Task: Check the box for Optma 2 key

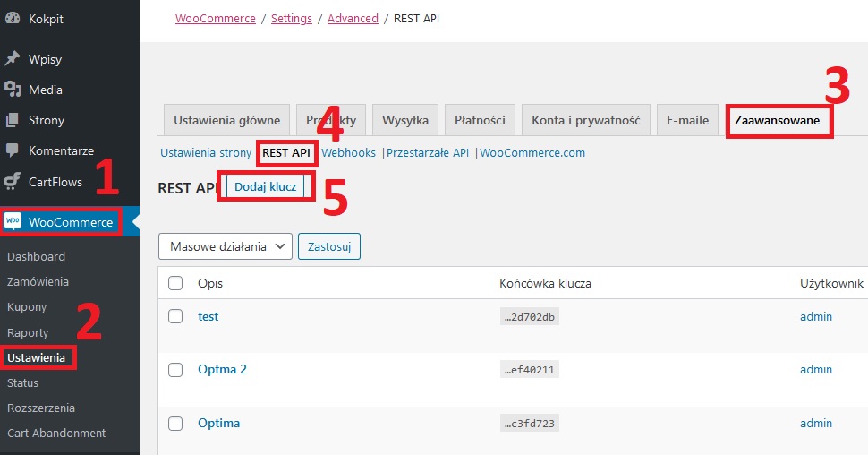Action: coord(175,369)
